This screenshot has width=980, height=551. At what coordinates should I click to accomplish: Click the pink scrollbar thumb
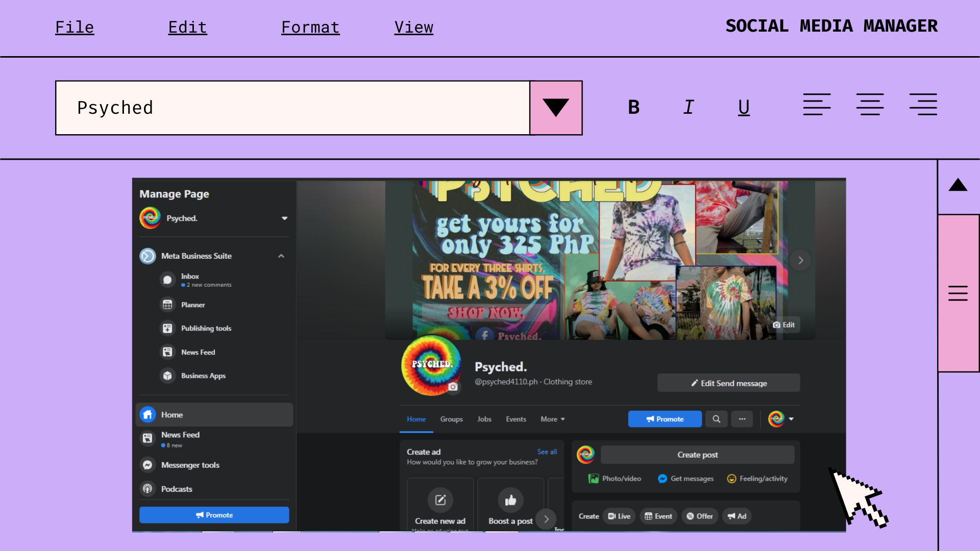(x=958, y=293)
